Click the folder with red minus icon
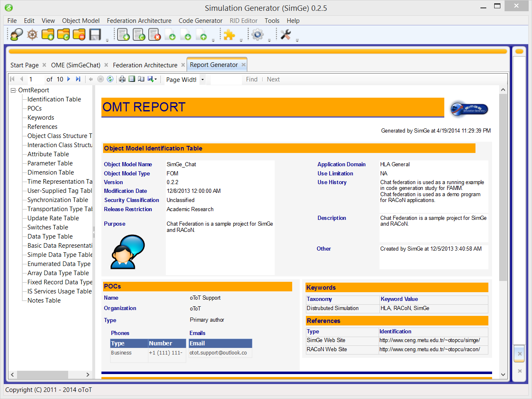This screenshot has width=532, height=399. tap(79, 34)
